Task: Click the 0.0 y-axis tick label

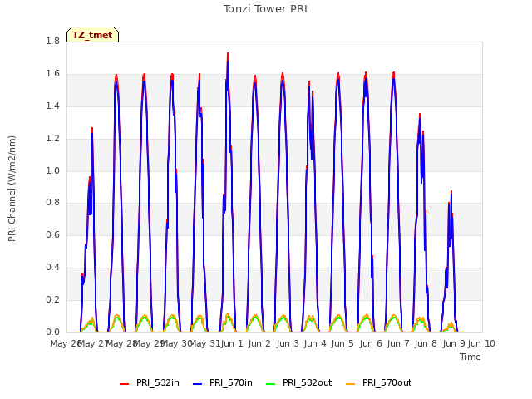Action: coord(52,332)
